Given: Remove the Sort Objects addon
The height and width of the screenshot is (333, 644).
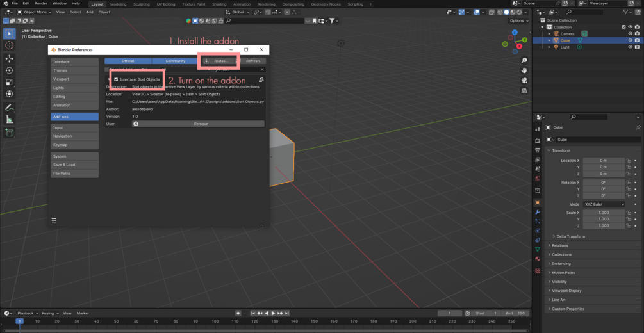Looking at the screenshot, I should pos(198,124).
